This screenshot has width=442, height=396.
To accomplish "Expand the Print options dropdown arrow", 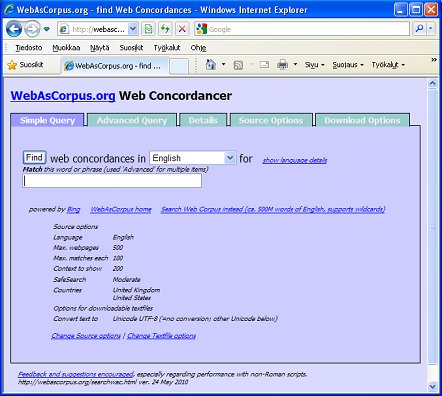I will pos(295,64).
